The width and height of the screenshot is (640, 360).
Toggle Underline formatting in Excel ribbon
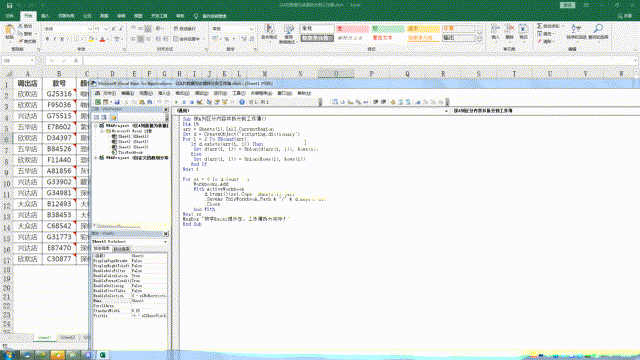coord(62,39)
